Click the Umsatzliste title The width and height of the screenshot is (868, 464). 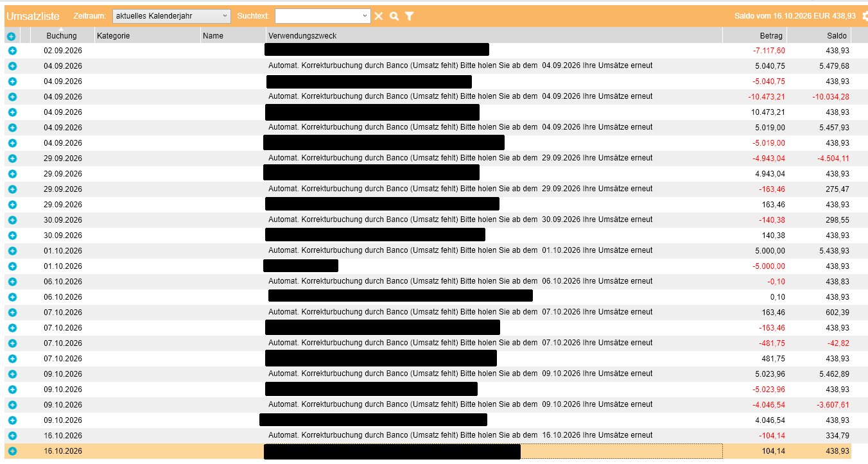33,15
